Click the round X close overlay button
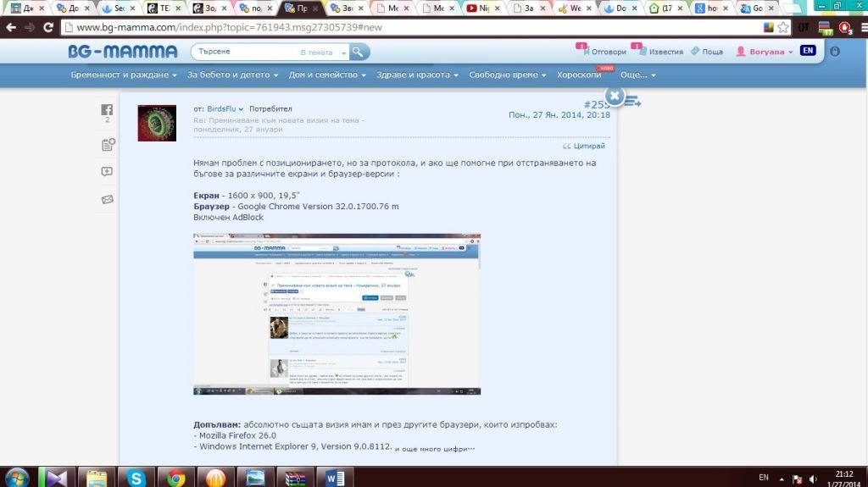This screenshot has width=868, height=487. 615,97
